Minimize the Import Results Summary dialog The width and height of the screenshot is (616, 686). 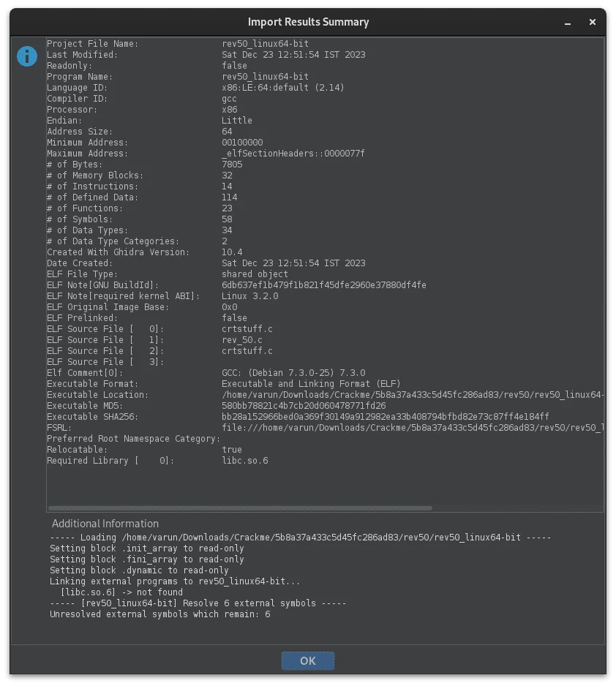coord(568,23)
